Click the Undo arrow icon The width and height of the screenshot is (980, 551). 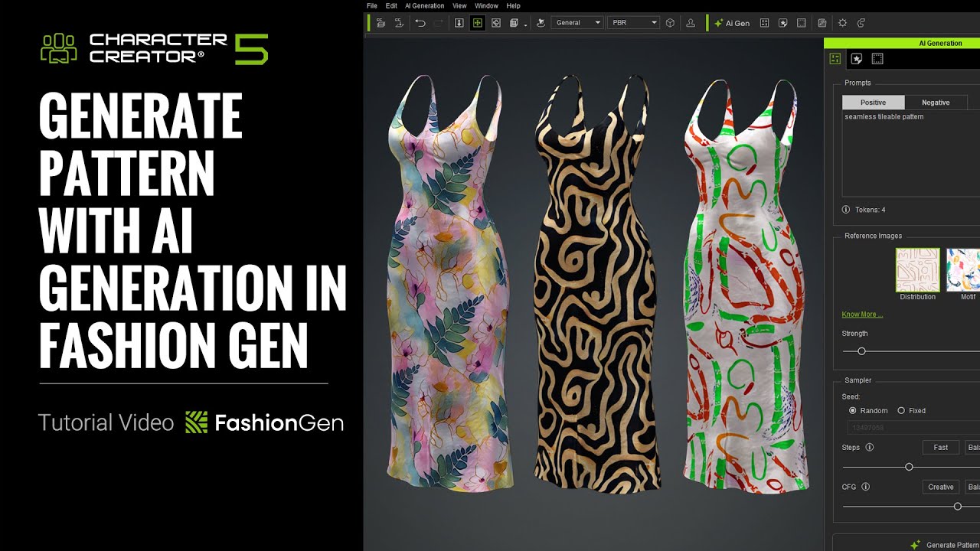(420, 23)
